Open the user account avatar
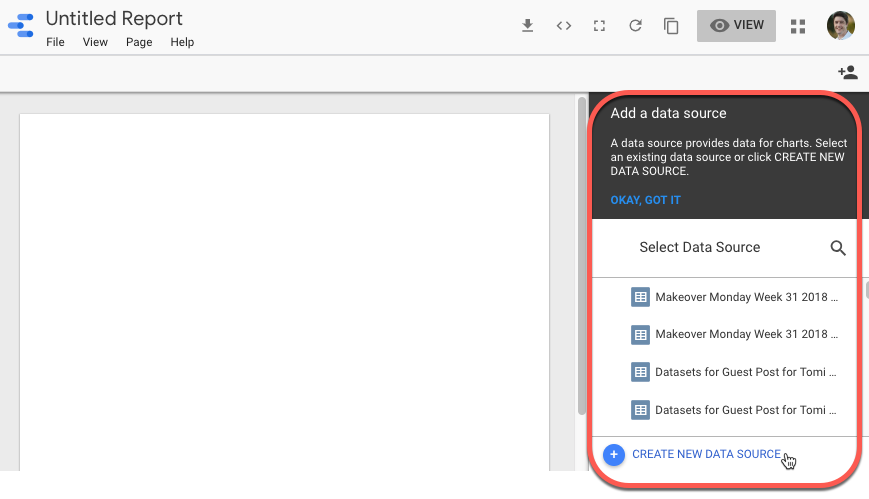Viewport: 869px width, 499px height. tap(841, 26)
